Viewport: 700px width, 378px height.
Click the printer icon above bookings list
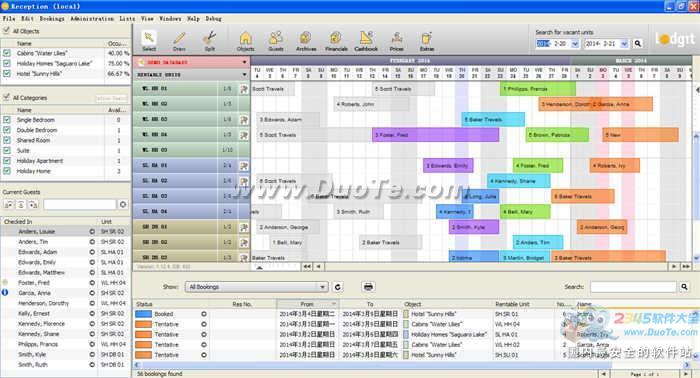coord(368,287)
